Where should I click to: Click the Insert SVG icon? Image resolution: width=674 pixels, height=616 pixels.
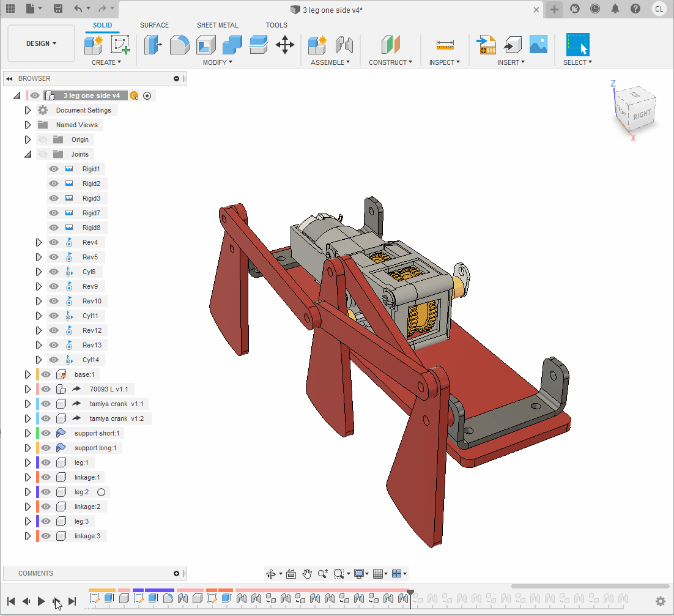point(486,45)
